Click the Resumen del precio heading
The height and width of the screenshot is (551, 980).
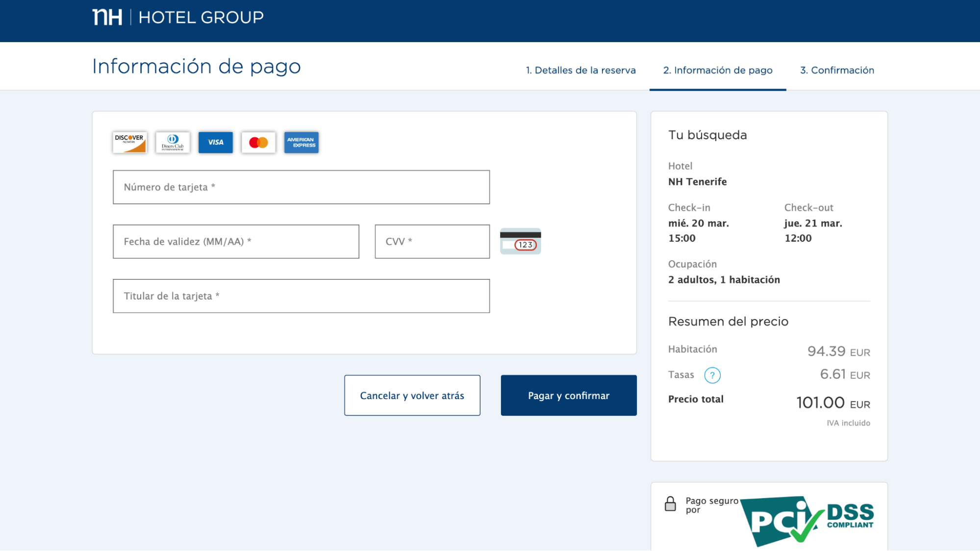[x=729, y=322]
